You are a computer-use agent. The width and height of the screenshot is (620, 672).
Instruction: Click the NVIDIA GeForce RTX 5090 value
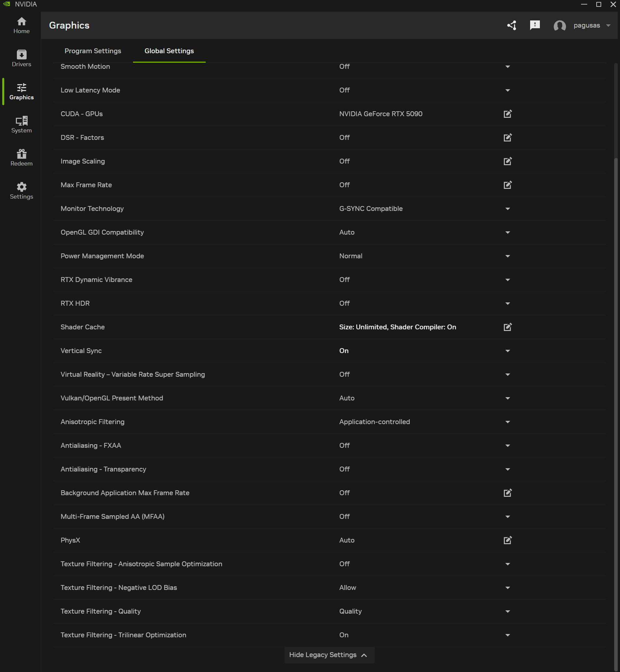pyautogui.click(x=381, y=114)
